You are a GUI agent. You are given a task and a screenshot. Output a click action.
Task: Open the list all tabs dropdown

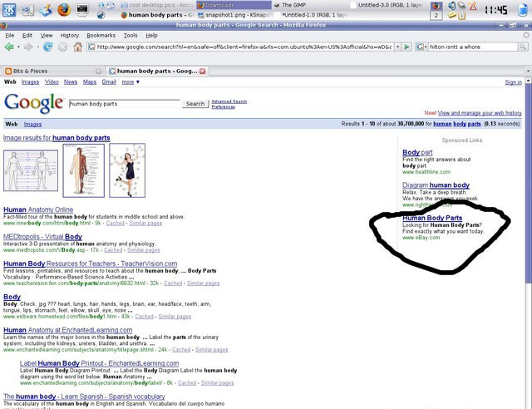point(528,71)
